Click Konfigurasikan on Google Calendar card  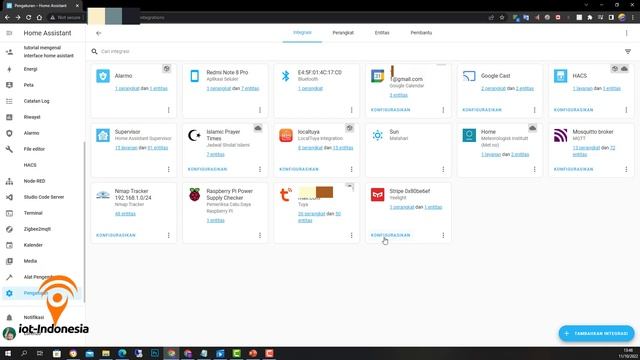point(391,110)
